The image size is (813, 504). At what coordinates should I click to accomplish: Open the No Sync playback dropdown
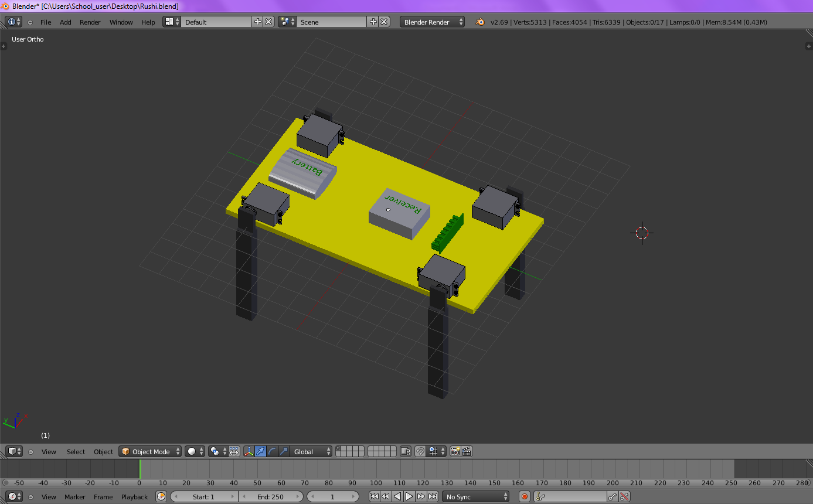click(477, 496)
